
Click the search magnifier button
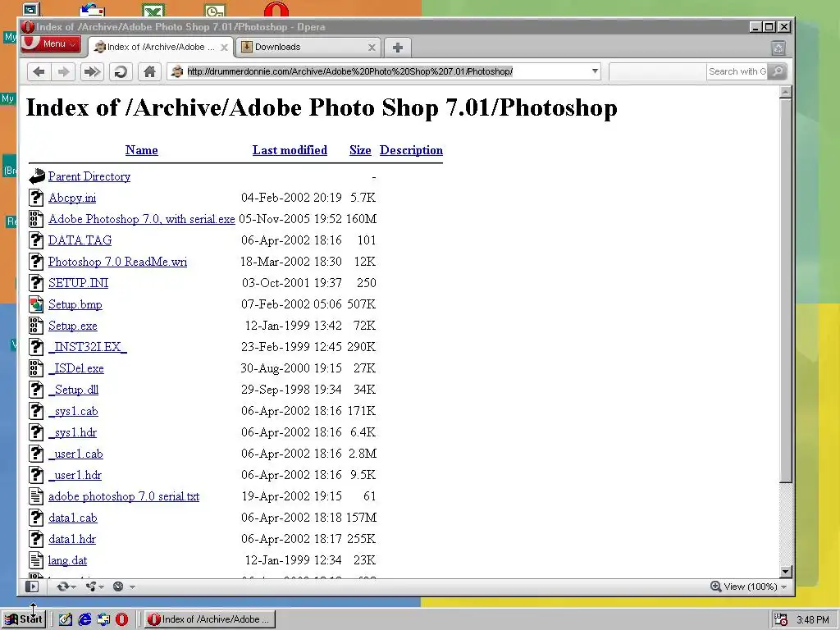pos(778,71)
